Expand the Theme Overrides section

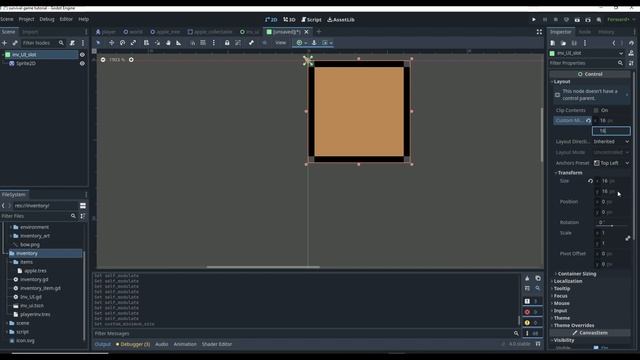click(573, 325)
